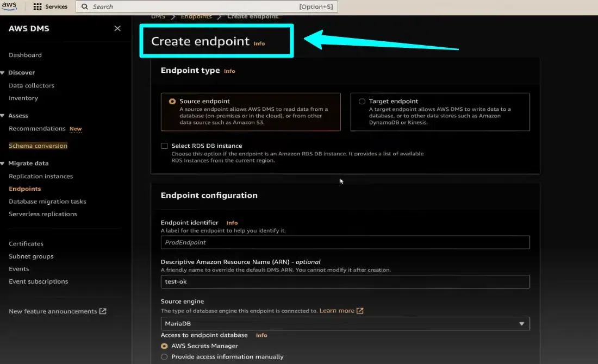Click external icon after Learn more
This screenshot has width=598, height=364.
[360, 311]
